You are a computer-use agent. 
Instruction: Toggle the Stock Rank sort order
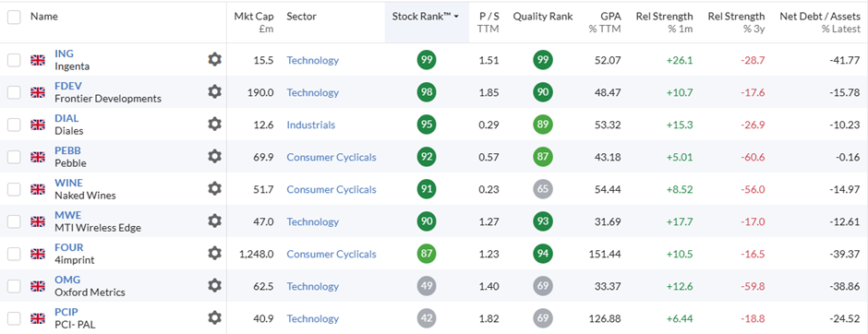click(426, 17)
